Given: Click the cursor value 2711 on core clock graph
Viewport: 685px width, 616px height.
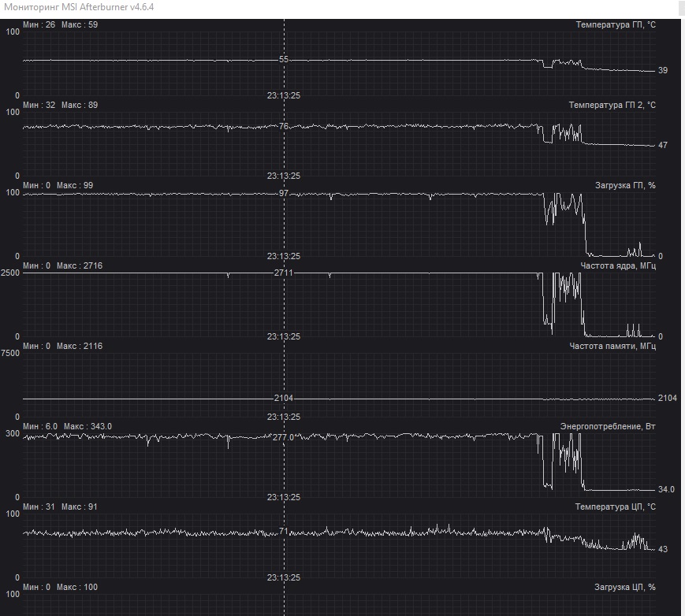Looking at the screenshot, I should point(284,273).
